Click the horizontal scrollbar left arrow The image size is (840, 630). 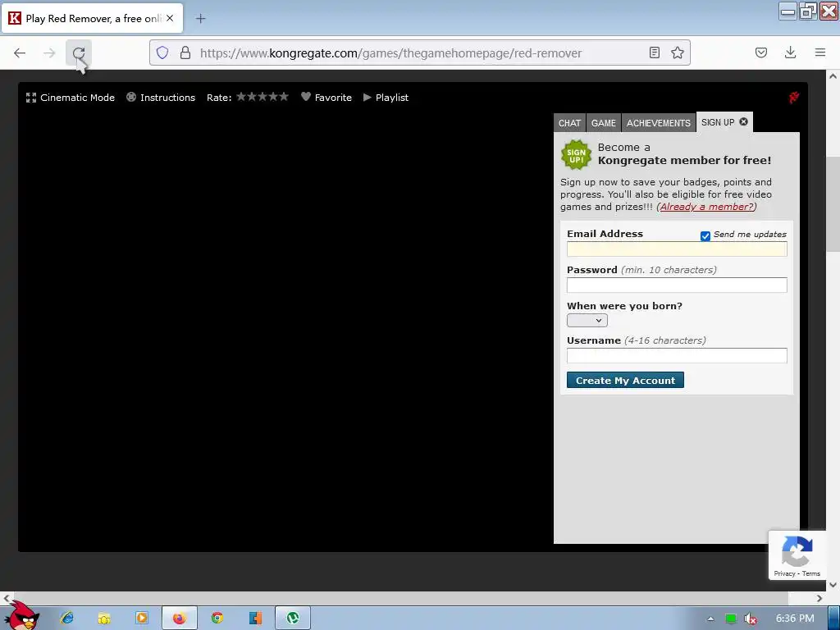pos(6,598)
